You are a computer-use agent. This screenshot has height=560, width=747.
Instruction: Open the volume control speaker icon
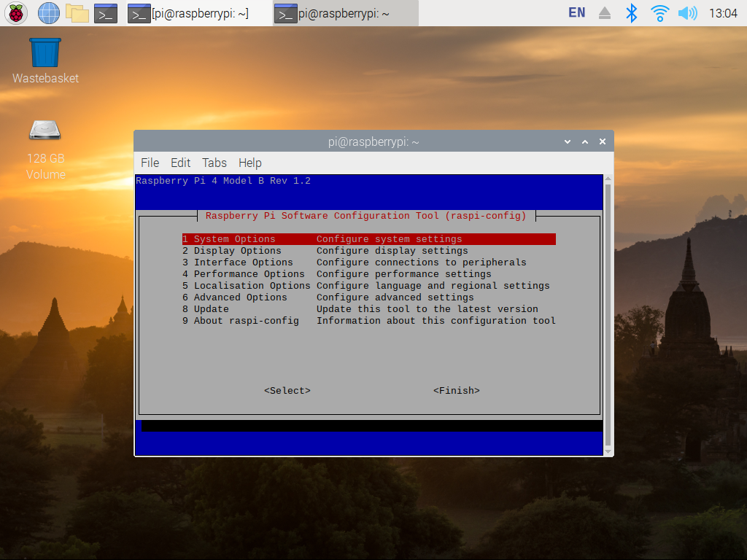point(687,13)
